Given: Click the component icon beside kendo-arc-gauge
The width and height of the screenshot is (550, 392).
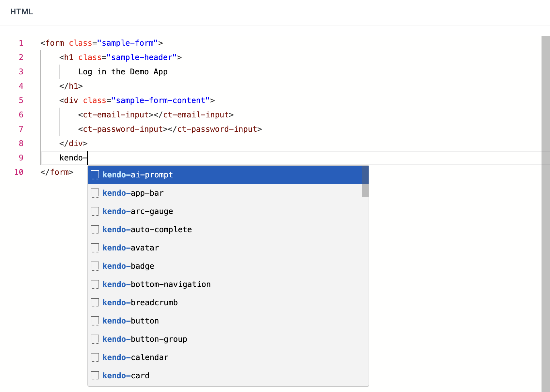Looking at the screenshot, I should tap(95, 211).
